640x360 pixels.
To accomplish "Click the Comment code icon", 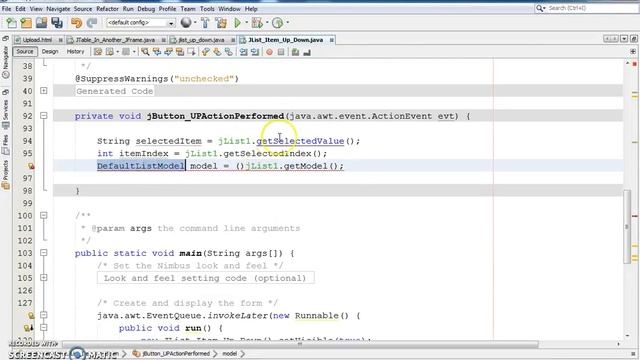I will (295, 52).
